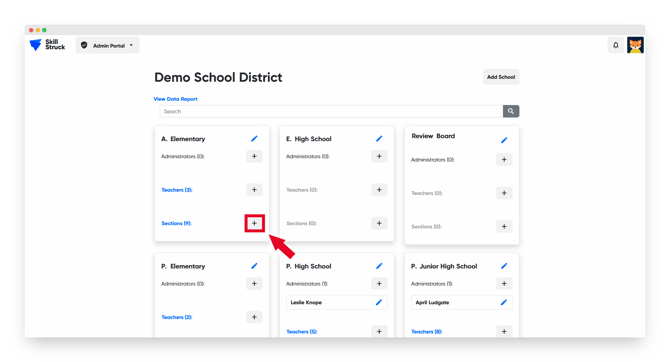Viewport: 670px width, 362px height.
Task: Add teacher to P. High School
Action: tap(379, 331)
